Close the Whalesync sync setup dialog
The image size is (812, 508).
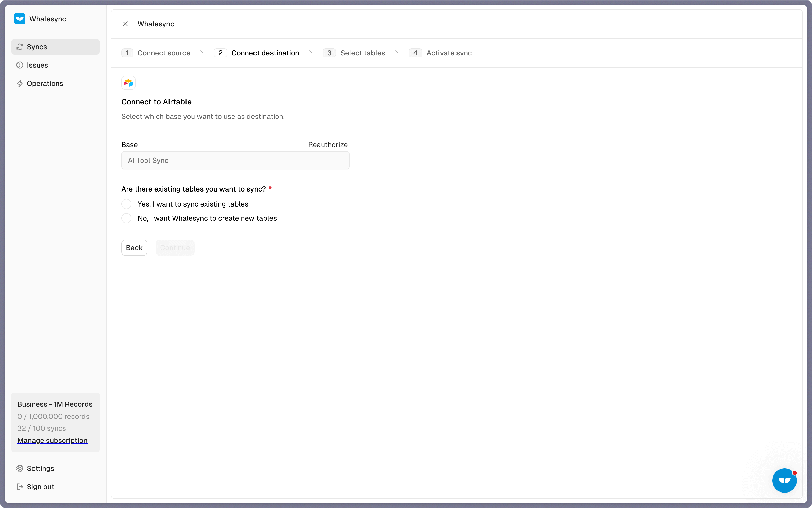(125, 24)
